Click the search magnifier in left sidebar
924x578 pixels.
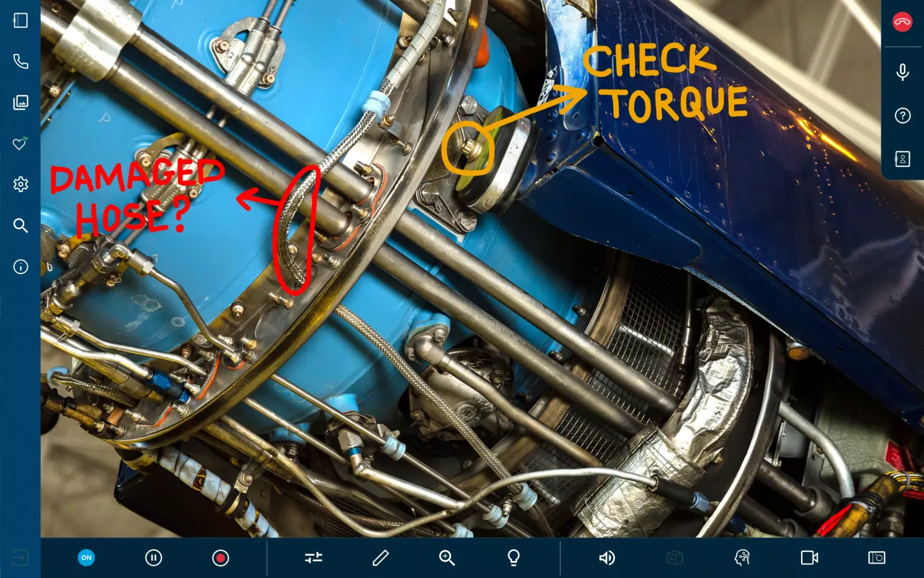click(x=20, y=225)
